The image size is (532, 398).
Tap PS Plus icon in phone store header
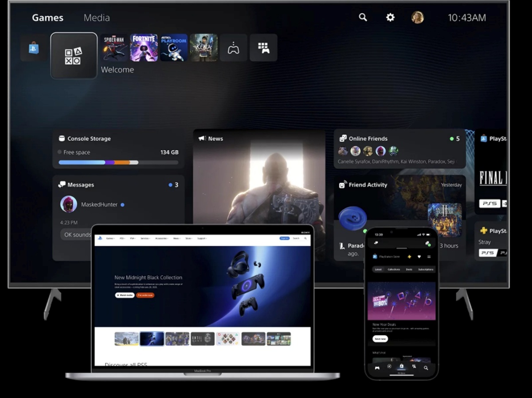[x=409, y=257]
